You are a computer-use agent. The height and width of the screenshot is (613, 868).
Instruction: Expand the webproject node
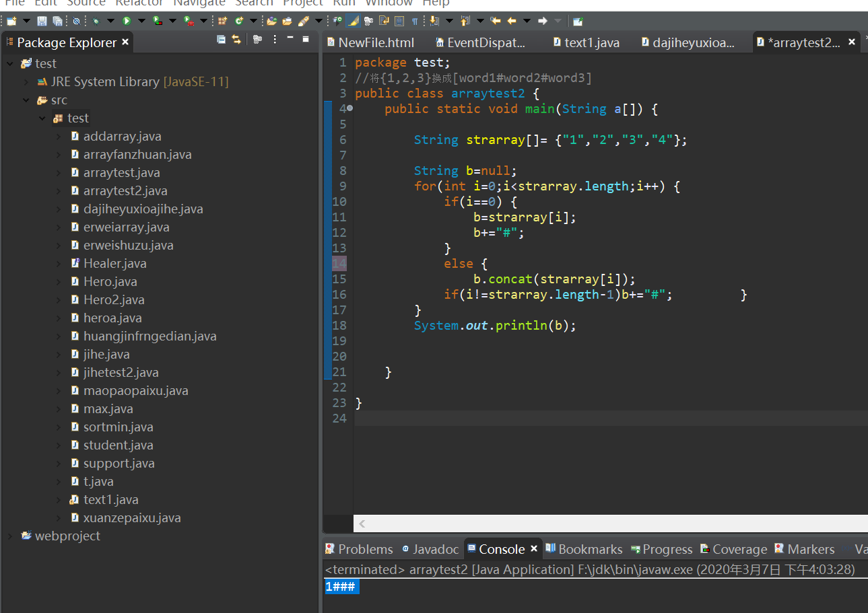10,536
